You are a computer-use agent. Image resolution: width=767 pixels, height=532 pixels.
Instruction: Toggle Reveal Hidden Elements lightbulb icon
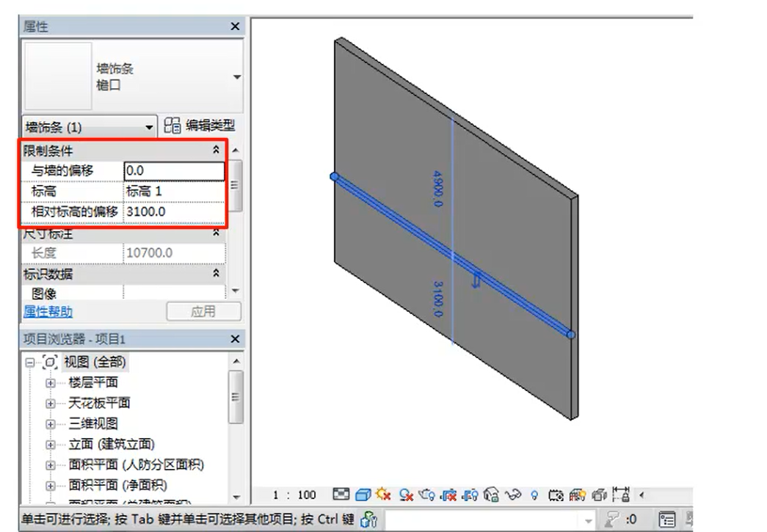pyautogui.click(x=534, y=495)
